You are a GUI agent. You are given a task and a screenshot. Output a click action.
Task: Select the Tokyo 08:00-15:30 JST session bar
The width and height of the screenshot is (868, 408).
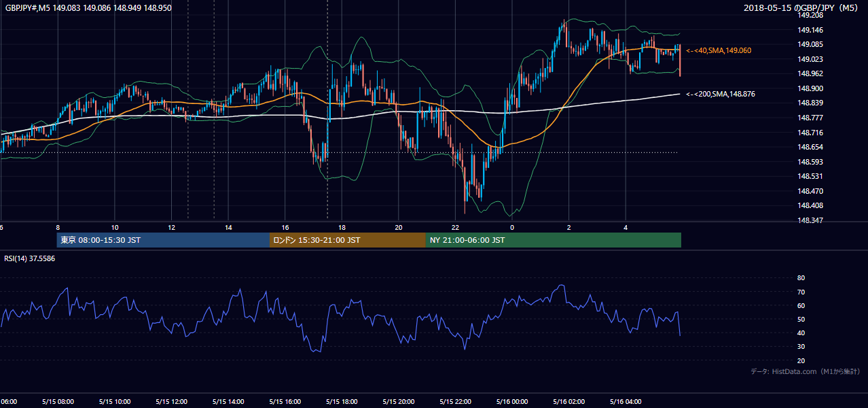point(163,240)
